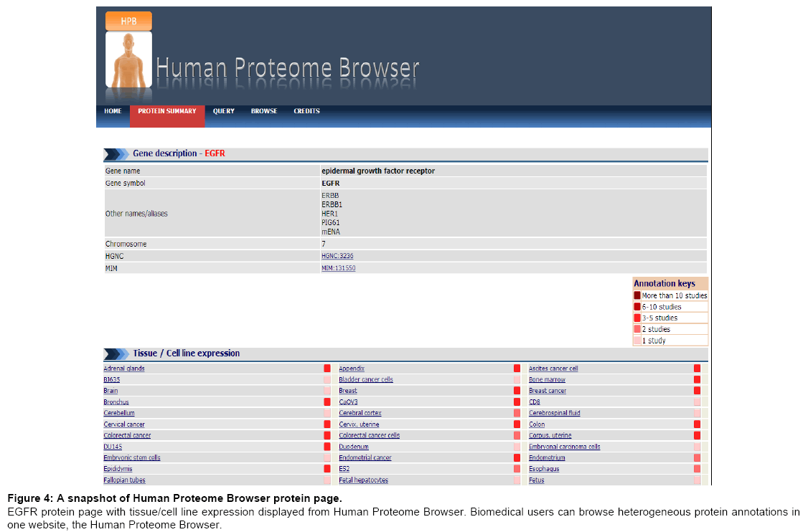Open the DU145 cell line link
808x532 pixels.
click(x=113, y=447)
